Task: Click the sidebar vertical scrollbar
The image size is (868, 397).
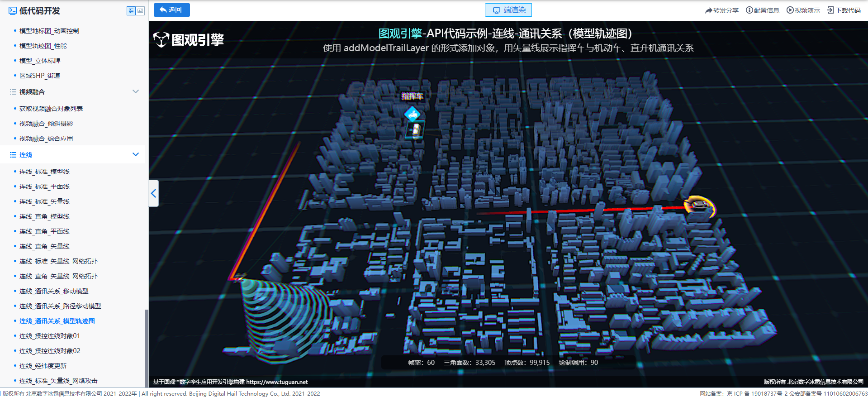Action: point(146,349)
